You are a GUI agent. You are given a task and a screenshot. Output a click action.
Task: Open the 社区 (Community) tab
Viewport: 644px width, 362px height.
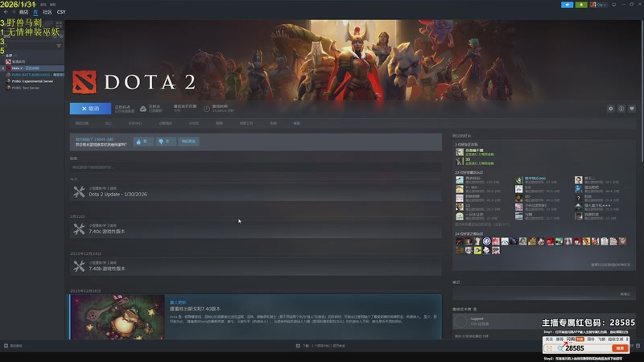(47, 12)
